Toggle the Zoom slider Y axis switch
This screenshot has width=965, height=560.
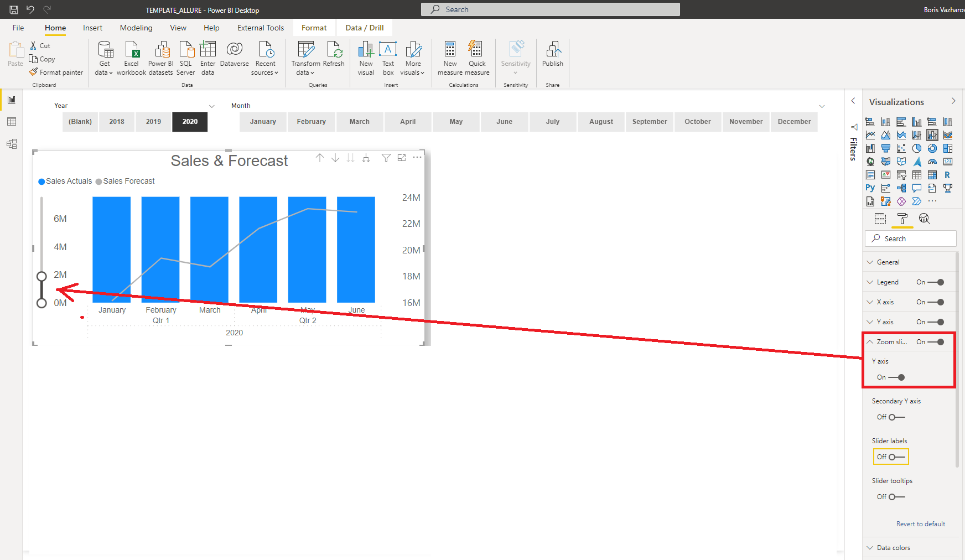click(897, 377)
